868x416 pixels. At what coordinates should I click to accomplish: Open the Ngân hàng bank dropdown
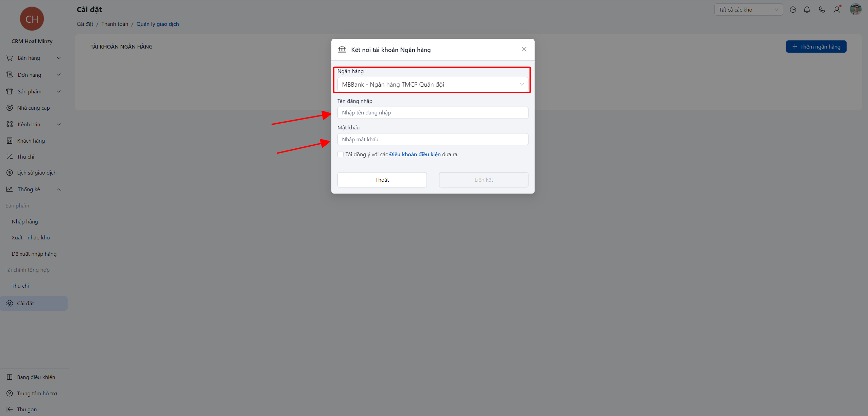432,85
